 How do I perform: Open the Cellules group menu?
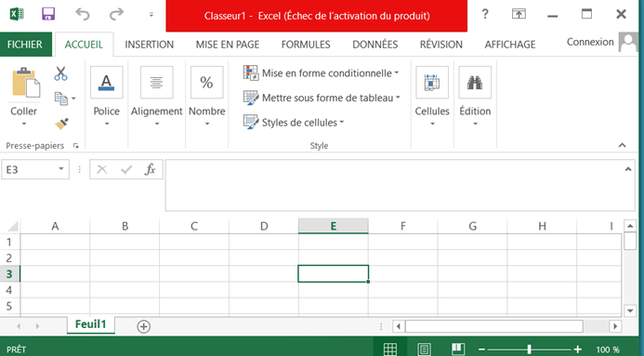[432, 97]
